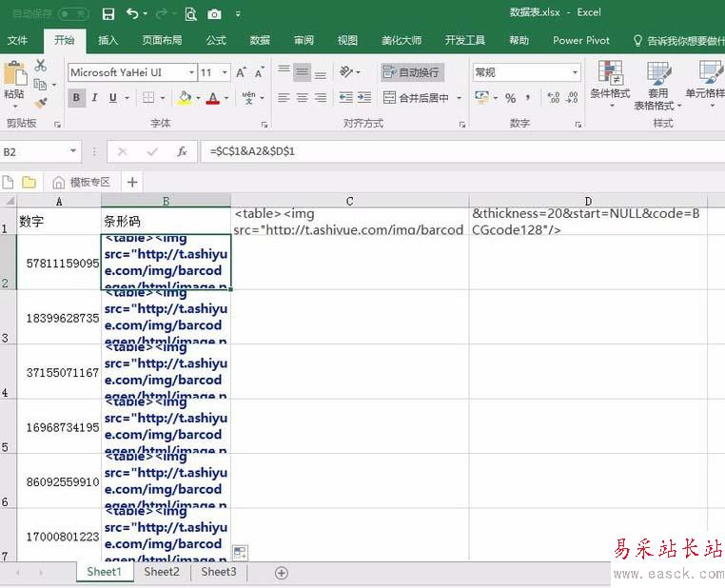Open the 文件 (File) tab
This screenshot has width=725, height=588.
pos(17,40)
